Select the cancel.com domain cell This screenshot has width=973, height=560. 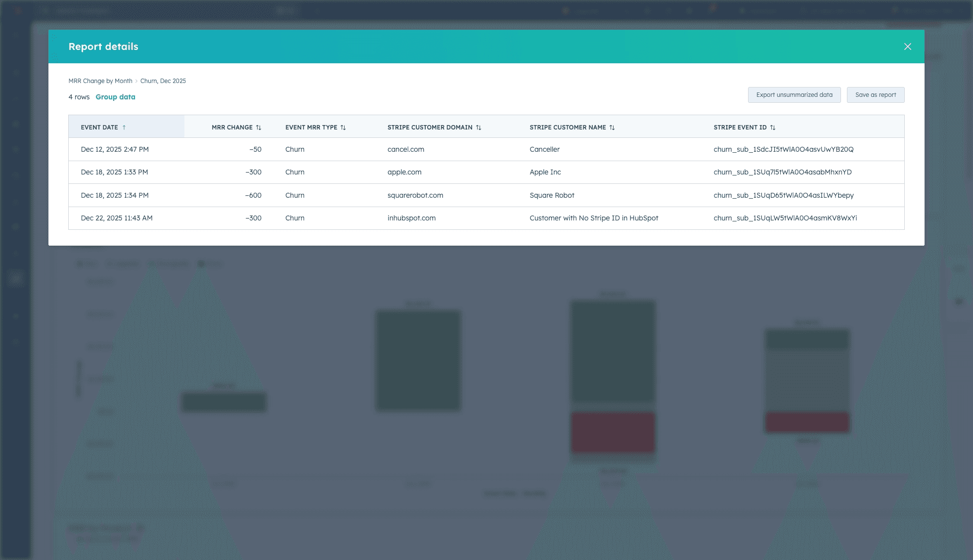click(x=405, y=149)
